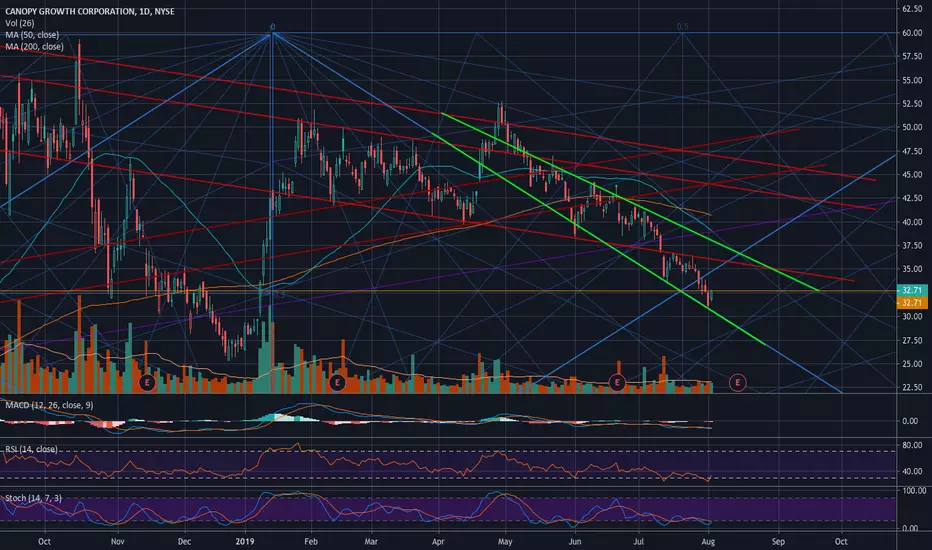This screenshot has height=550, width=932.
Task: Click the 50.00 price axis label
Action: pos(912,127)
